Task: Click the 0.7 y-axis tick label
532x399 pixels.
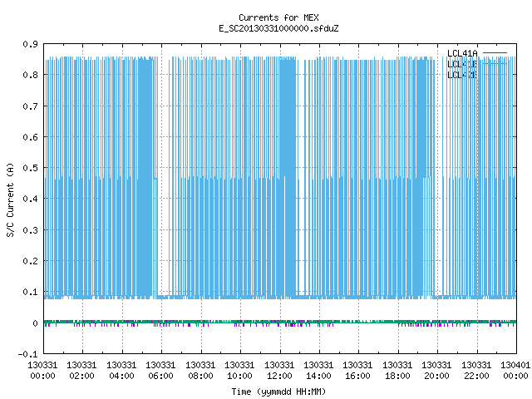Action: click(x=30, y=106)
